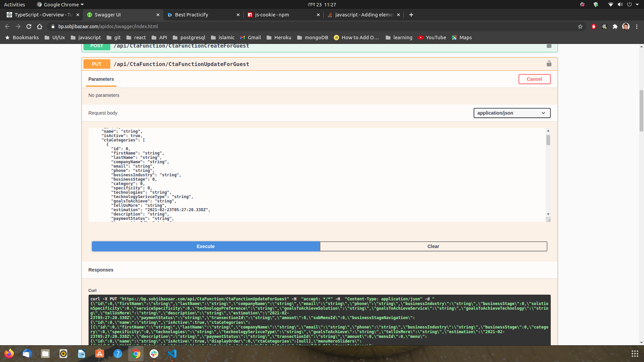
Task: Launch Firefox from the dock
Action: (9, 354)
